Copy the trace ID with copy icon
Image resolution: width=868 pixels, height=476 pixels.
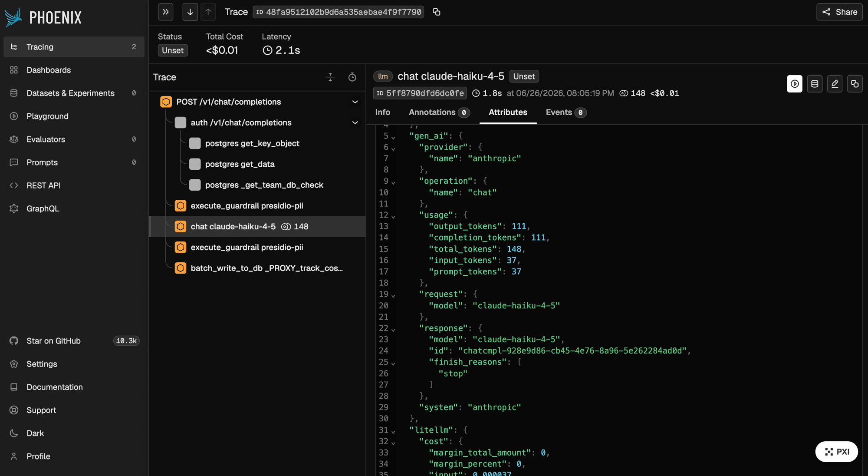pyautogui.click(x=437, y=12)
